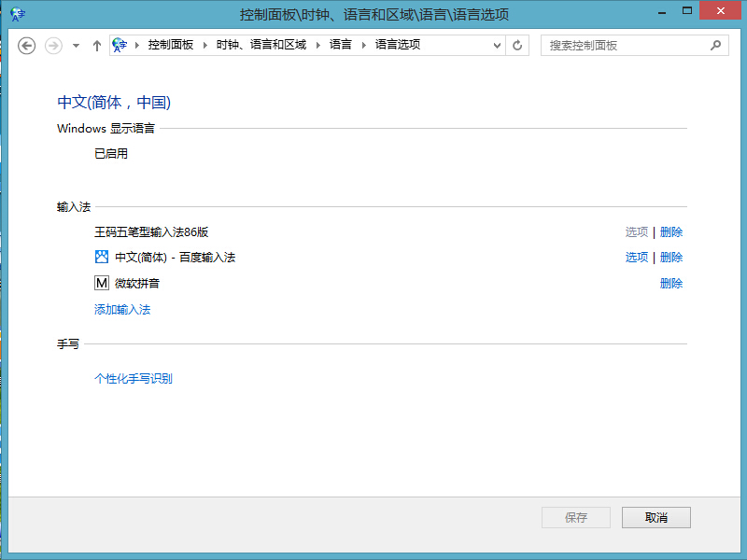Select the 时钟、语言和区域 breadcrumb
747x560 pixels.
tap(261, 45)
